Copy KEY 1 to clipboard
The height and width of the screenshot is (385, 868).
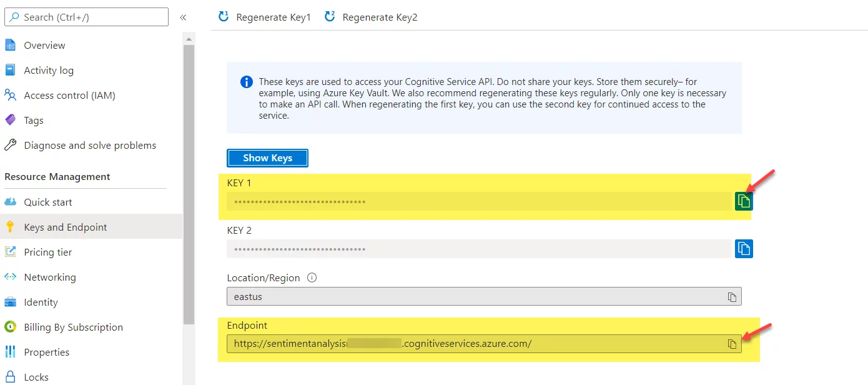coord(744,201)
